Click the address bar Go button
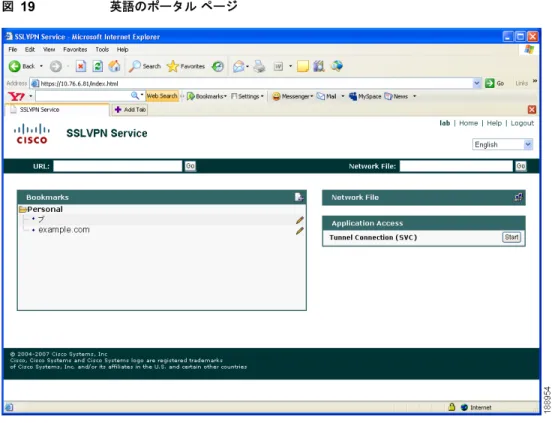The width and height of the screenshot is (552, 423). point(494,83)
